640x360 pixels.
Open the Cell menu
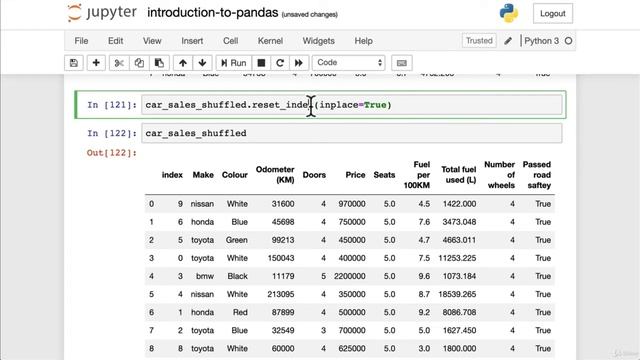(230, 41)
